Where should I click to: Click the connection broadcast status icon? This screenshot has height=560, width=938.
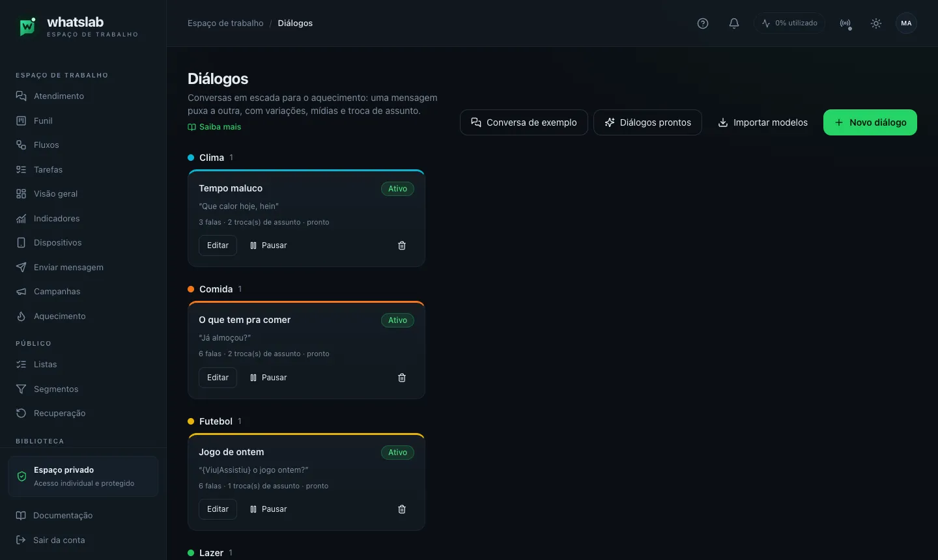coord(846,23)
